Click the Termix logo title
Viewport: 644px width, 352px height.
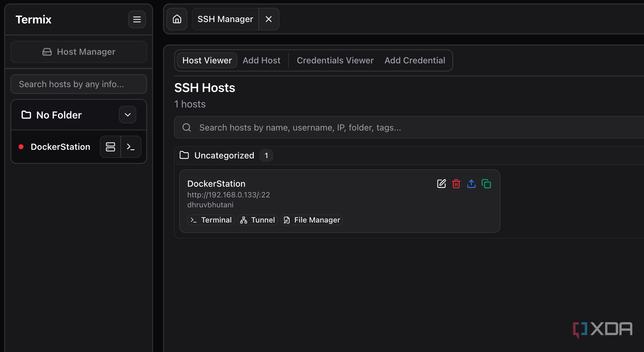tap(33, 19)
